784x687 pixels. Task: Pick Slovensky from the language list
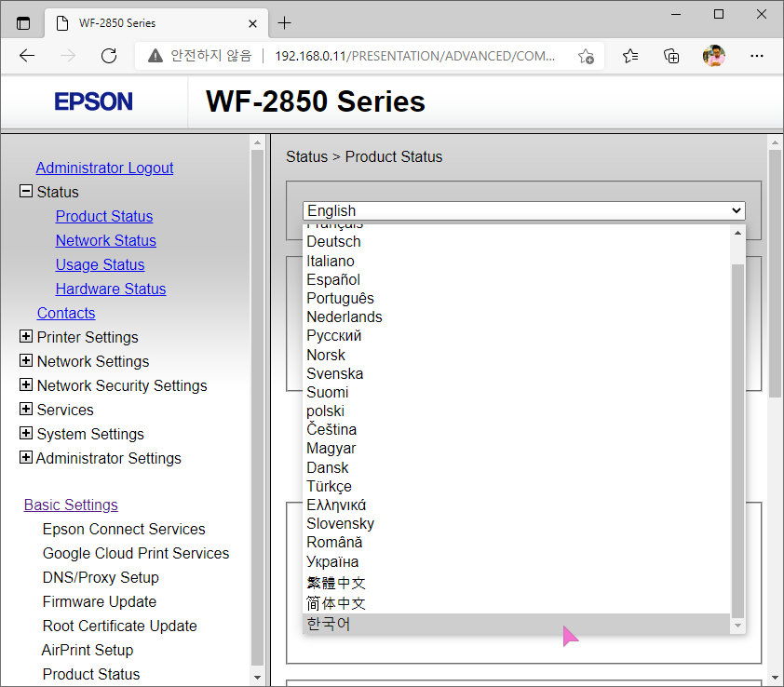tap(517, 523)
